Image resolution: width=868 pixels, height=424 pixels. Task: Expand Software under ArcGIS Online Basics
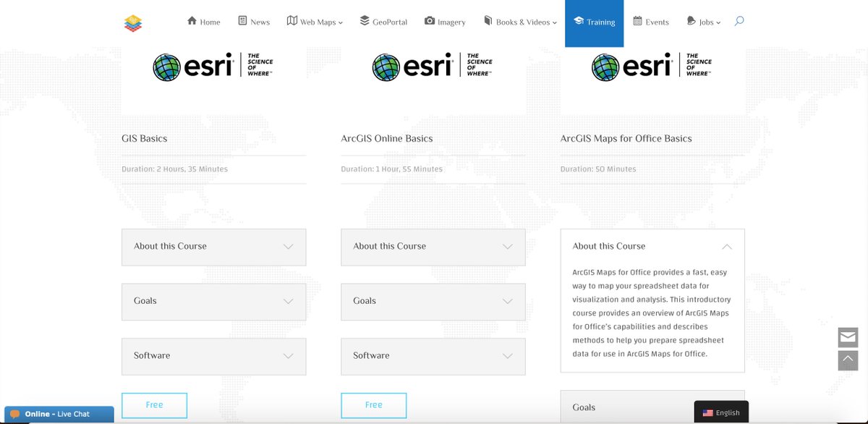pos(433,356)
